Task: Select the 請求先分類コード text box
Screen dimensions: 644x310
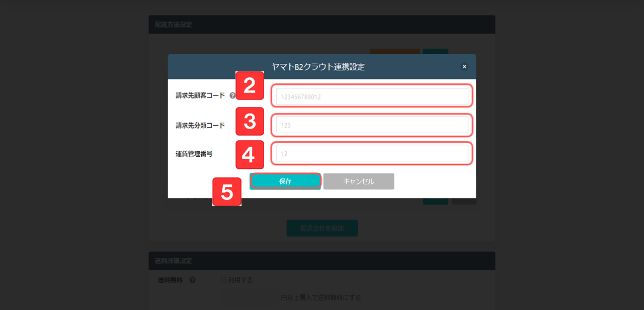Action: pos(372,125)
